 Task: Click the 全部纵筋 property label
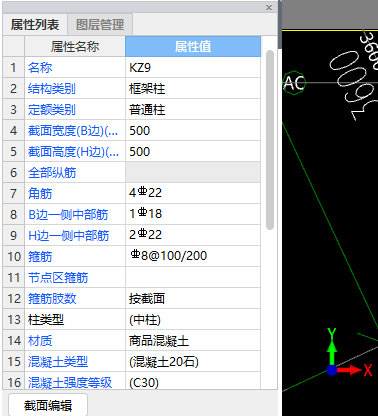52,173
